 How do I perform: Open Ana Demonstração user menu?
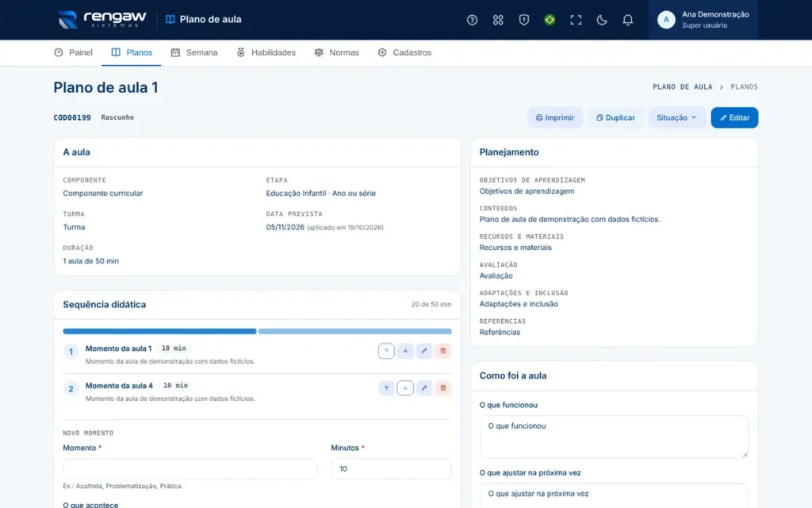tap(703, 20)
